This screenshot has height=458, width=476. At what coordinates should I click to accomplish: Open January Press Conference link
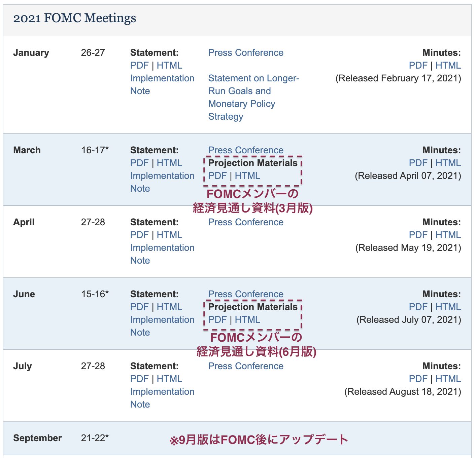[x=246, y=53]
